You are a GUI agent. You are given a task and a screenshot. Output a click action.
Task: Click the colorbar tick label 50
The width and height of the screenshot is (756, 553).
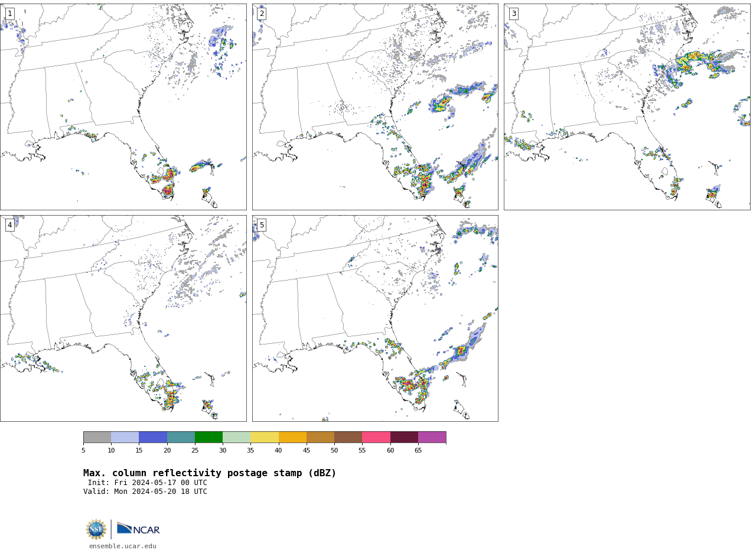334,451
